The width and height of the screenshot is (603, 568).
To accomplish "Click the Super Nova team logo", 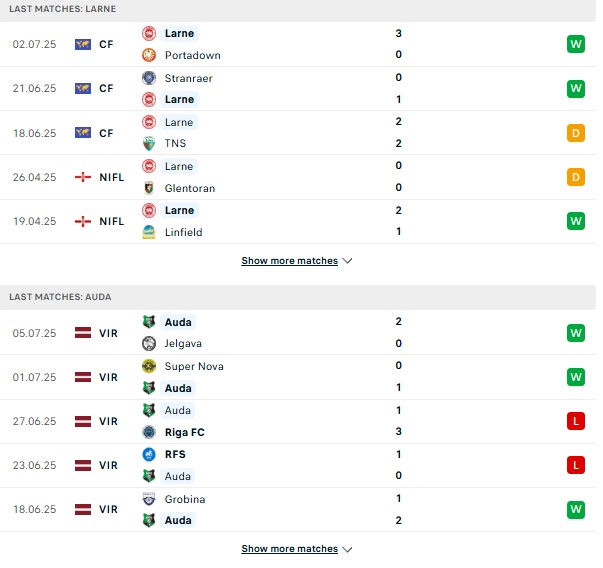I will coord(149,366).
